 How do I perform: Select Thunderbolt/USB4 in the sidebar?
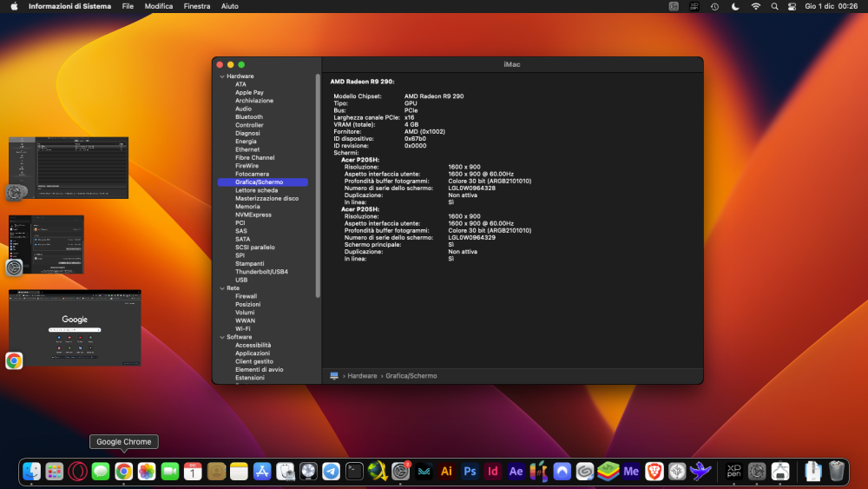pyautogui.click(x=263, y=272)
